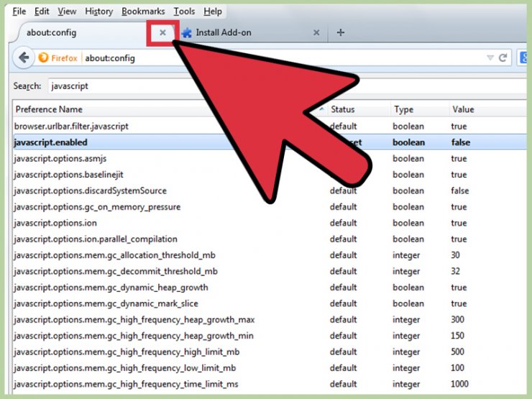Click the Search field containing javascript
532x399 pixels.
pyautogui.click(x=287, y=86)
